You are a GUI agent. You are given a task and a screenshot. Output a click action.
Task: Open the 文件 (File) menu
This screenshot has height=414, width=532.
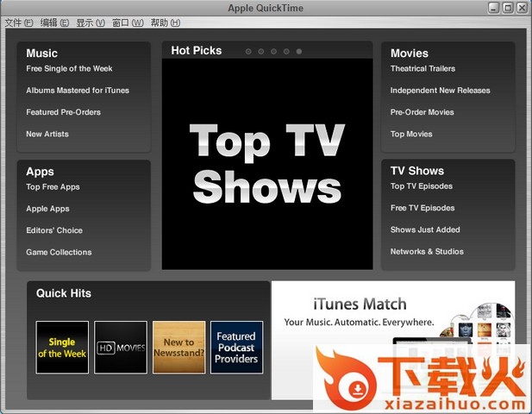click(x=19, y=22)
